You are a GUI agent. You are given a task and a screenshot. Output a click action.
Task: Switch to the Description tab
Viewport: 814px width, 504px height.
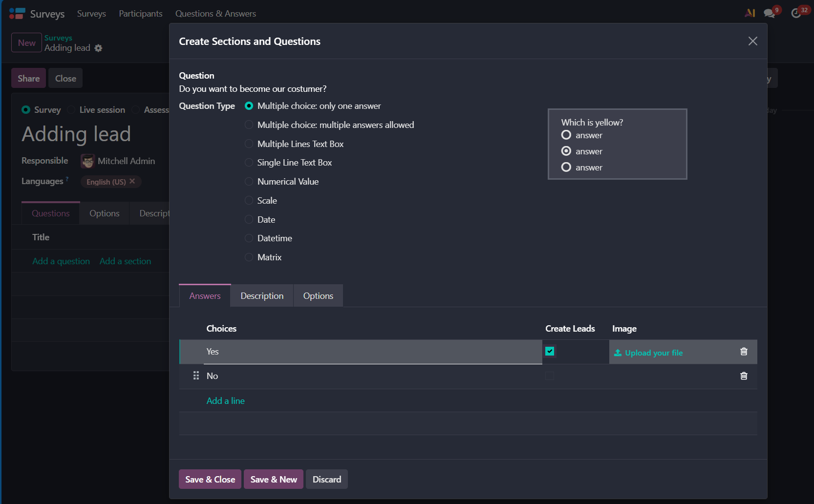(x=262, y=296)
